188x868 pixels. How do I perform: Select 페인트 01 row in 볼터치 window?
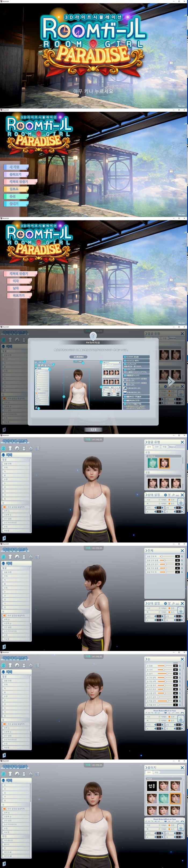[x=16, y=852]
